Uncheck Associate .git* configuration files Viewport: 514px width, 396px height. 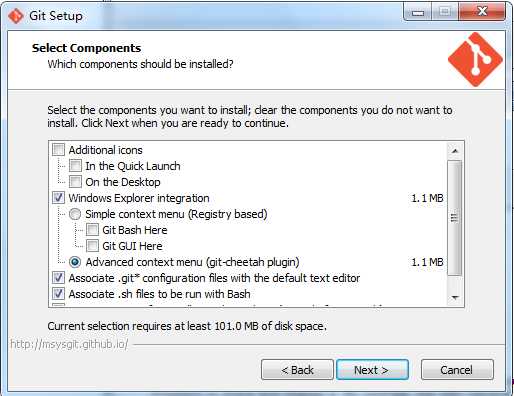coord(58,278)
